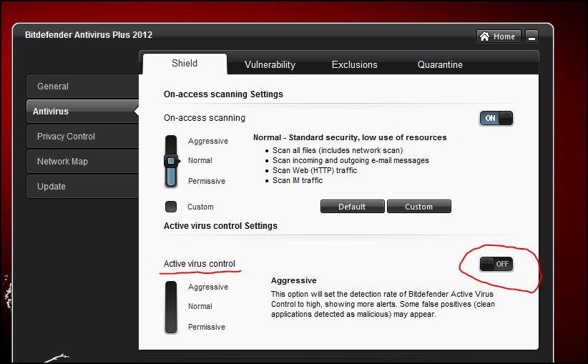Click the on-access scanning level slider handle
Image resolution: width=588 pixels, height=364 pixels.
pyautogui.click(x=171, y=161)
